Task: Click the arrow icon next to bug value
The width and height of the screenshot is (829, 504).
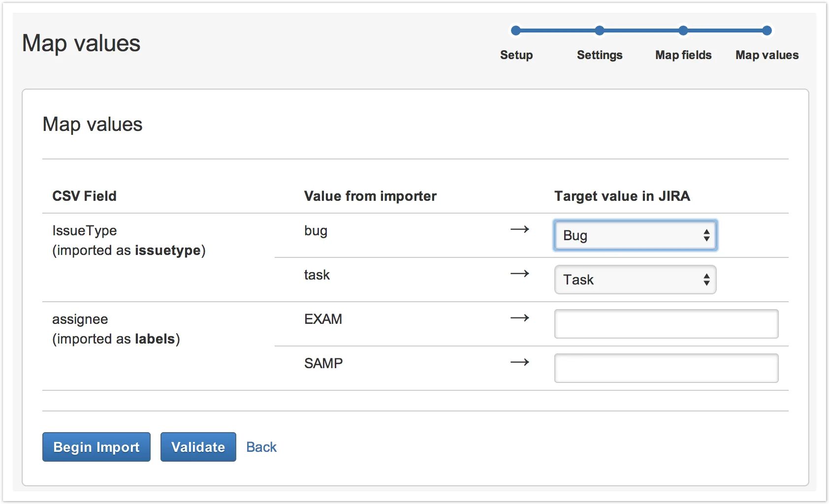Action: 519,229
